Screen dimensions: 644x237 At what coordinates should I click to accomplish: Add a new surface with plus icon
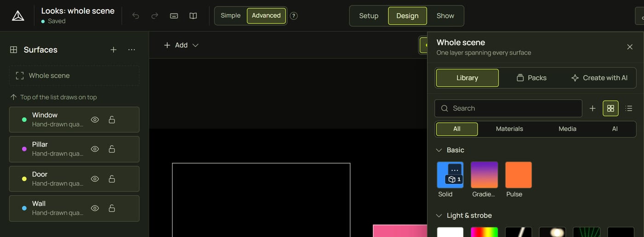click(x=114, y=50)
